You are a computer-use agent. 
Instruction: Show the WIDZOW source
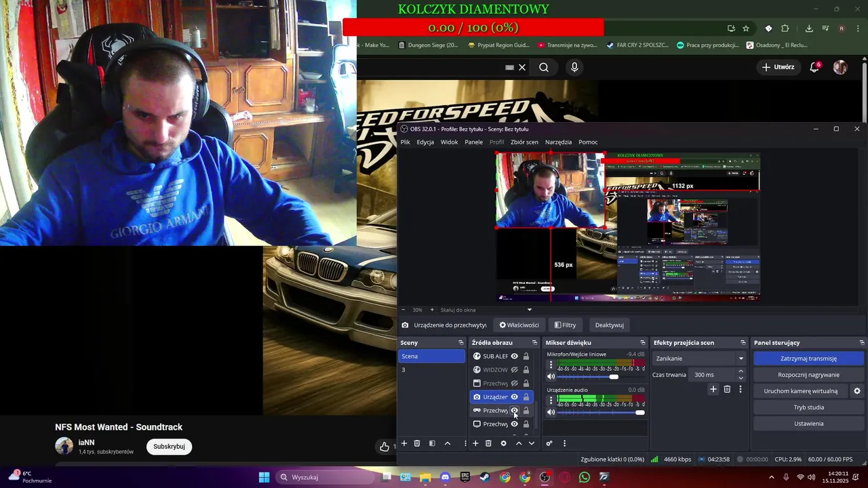pyautogui.click(x=514, y=370)
